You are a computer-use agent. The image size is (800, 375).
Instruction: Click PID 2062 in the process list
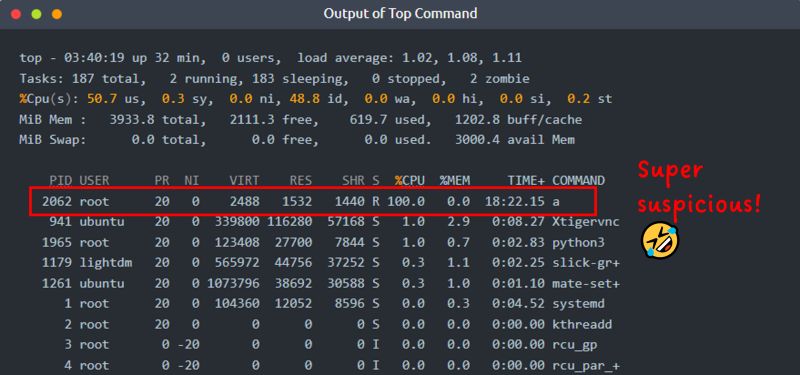tap(57, 202)
